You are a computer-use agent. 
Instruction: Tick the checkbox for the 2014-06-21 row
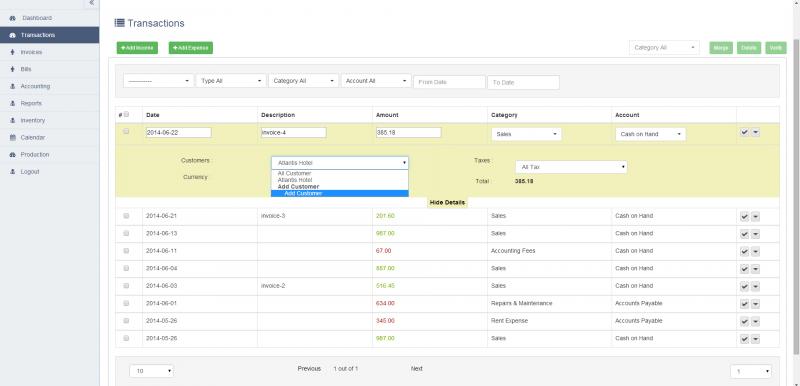[127, 216]
